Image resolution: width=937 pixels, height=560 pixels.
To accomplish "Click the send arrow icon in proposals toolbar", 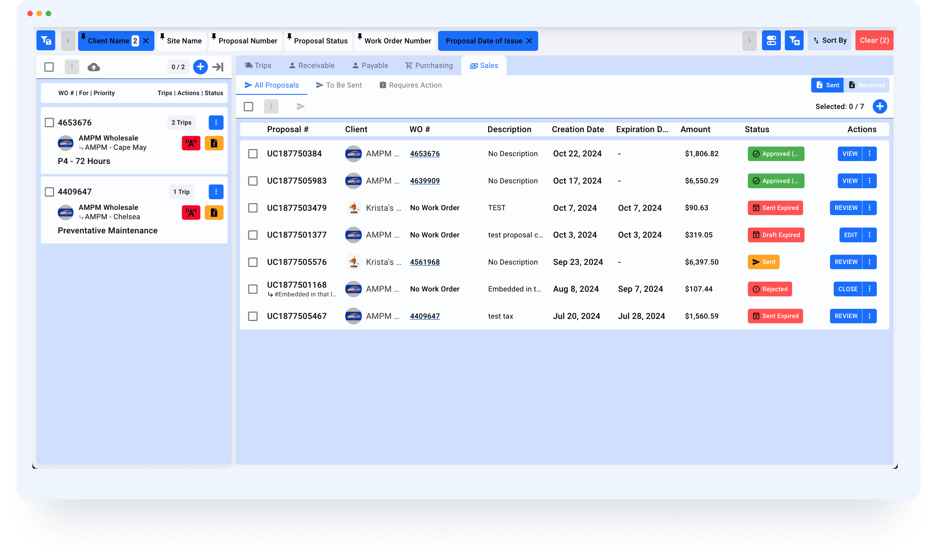I will pyautogui.click(x=300, y=106).
